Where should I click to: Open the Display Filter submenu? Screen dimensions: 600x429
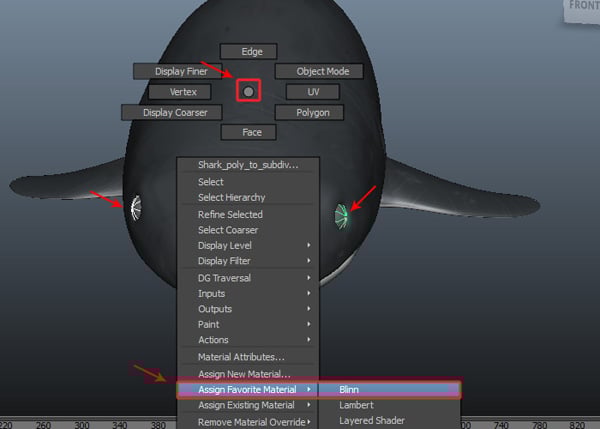[248, 261]
